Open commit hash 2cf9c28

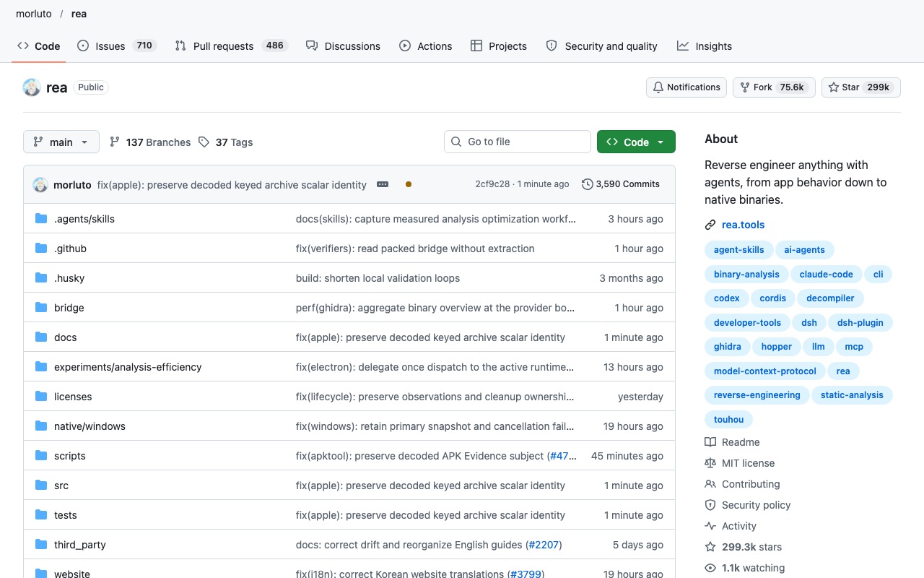(x=492, y=184)
